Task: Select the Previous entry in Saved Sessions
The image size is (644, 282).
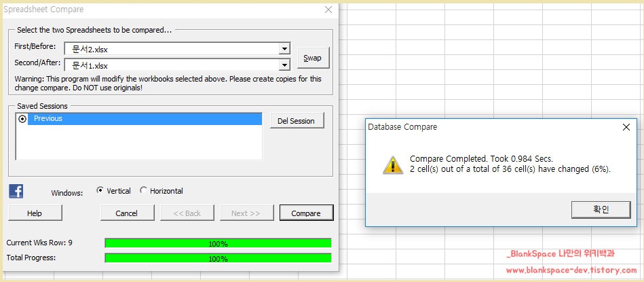Action: click(145, 119)
